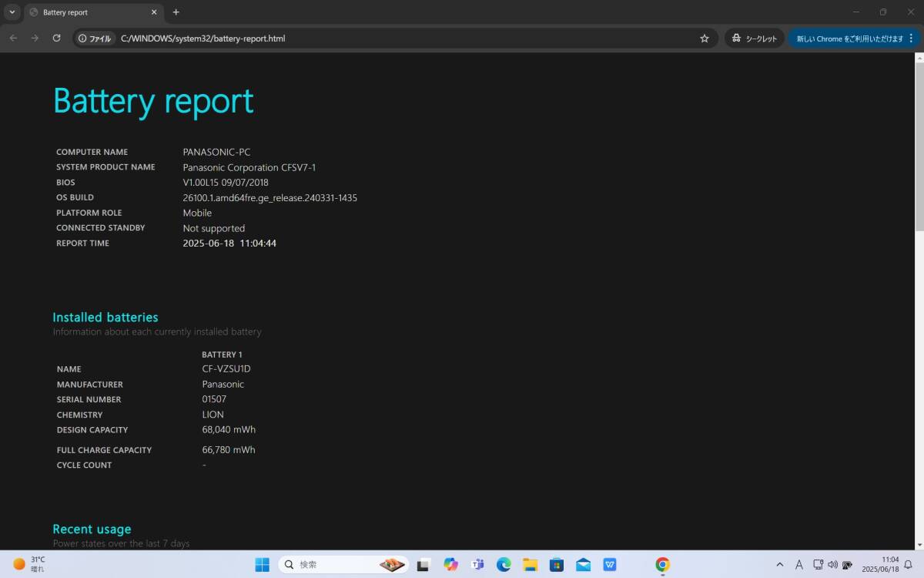924x578 pixels.
Task: Open the clock showing 11:04
Action: point(879,564)
